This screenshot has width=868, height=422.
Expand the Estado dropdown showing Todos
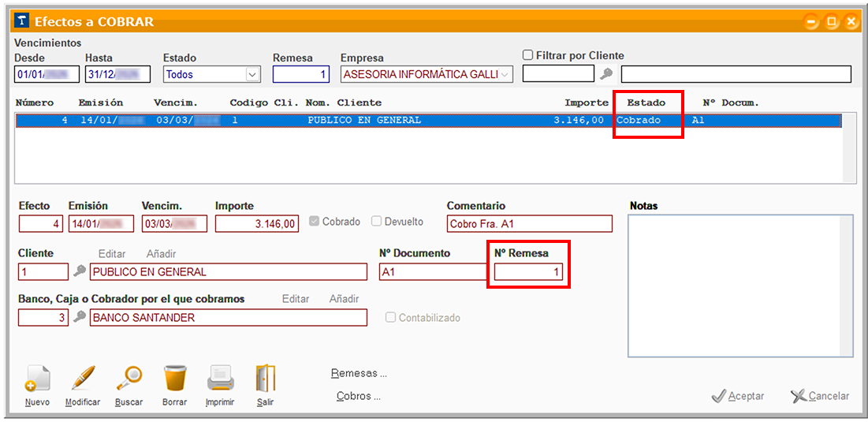252,75
